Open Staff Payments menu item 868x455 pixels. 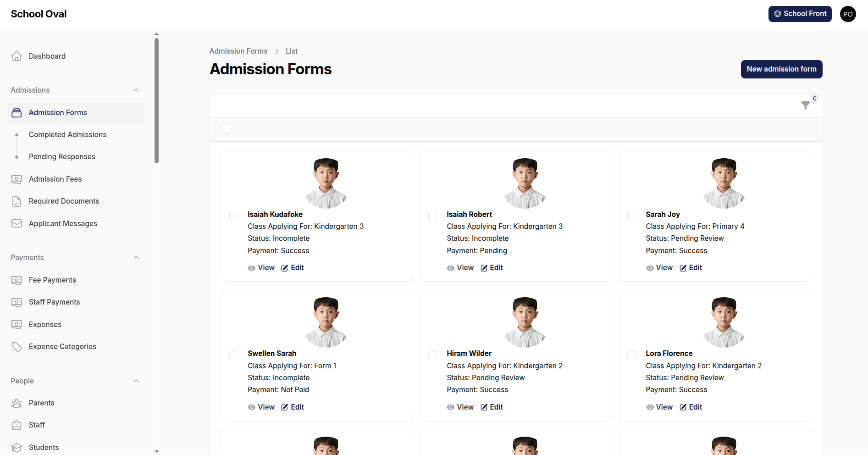[x=76, y=302]
